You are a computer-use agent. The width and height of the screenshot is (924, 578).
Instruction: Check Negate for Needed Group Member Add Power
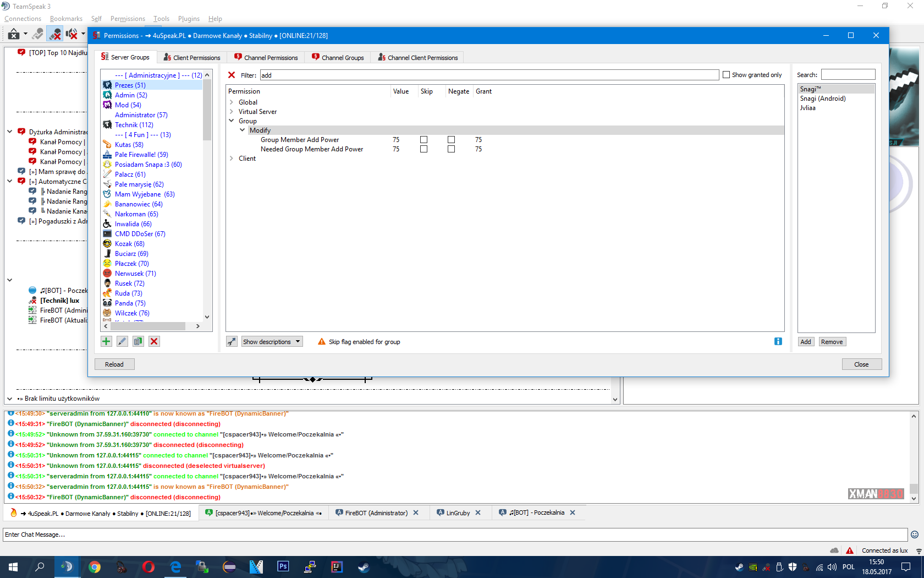(x=451, y=149)
